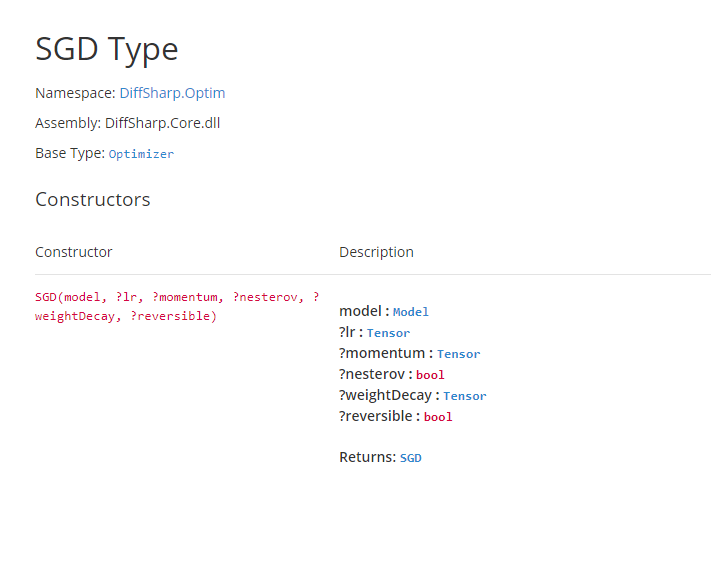Click the SGD constructor signature code

177,307
